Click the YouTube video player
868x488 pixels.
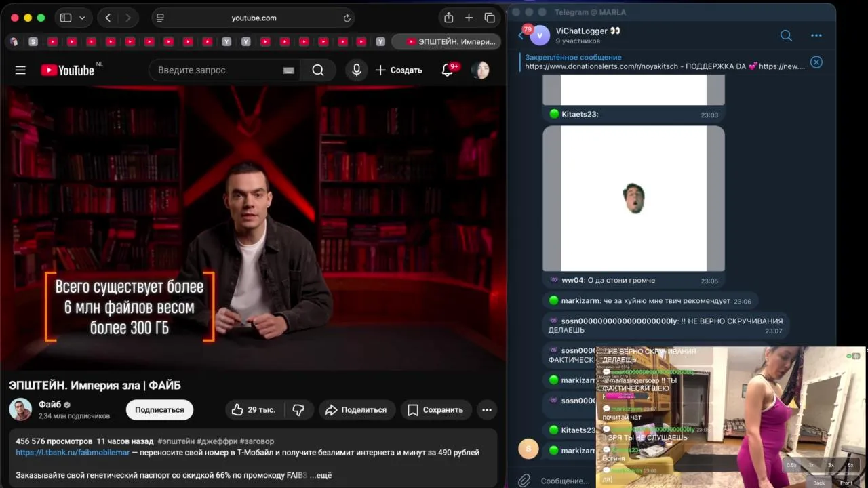click(x=253, y=228)
